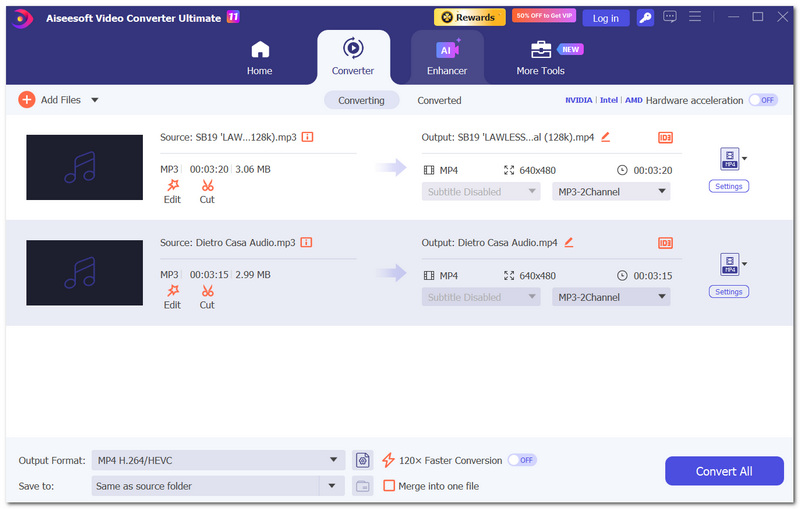This screenshot has height=509, width=800.
Task: Switch to the Enhancer tab
Action: point(447,57)
